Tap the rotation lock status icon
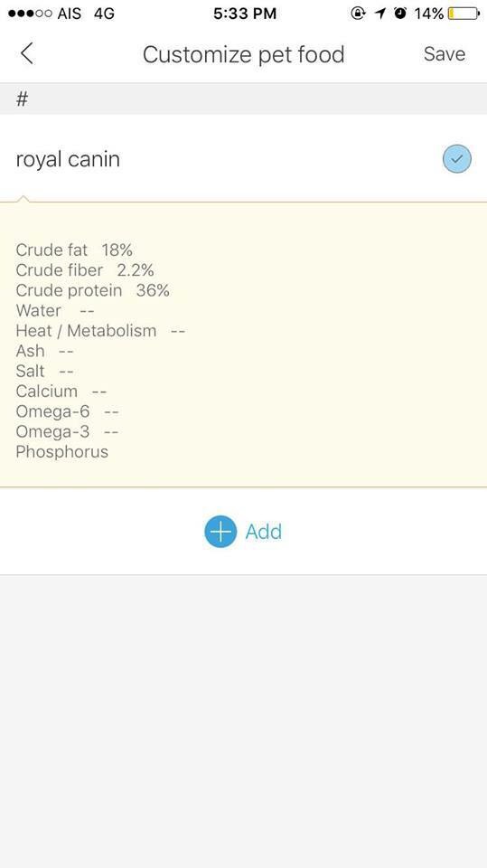The image size is (487, 868). [x=359, y=14]
